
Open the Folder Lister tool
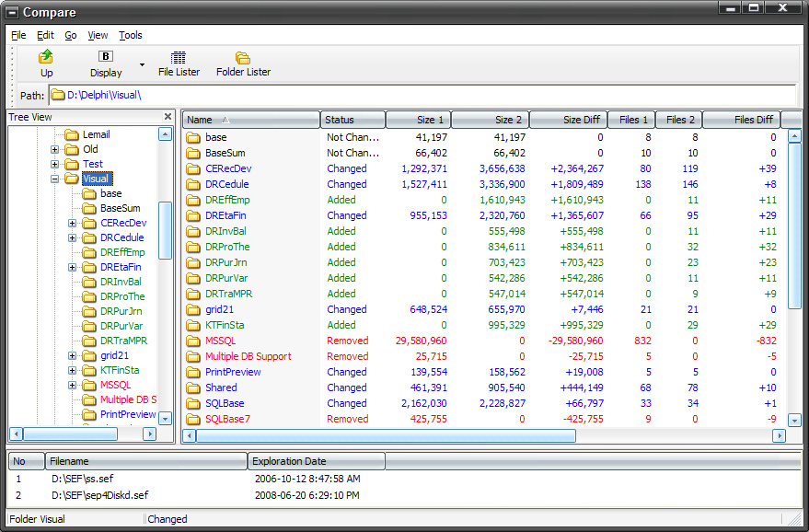243,58
